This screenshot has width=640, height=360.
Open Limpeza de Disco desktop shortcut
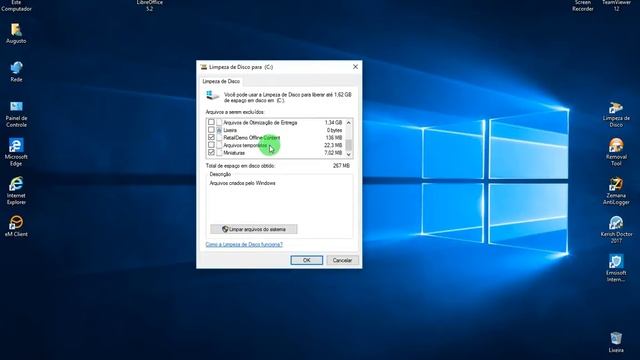(x=616, y=114)
